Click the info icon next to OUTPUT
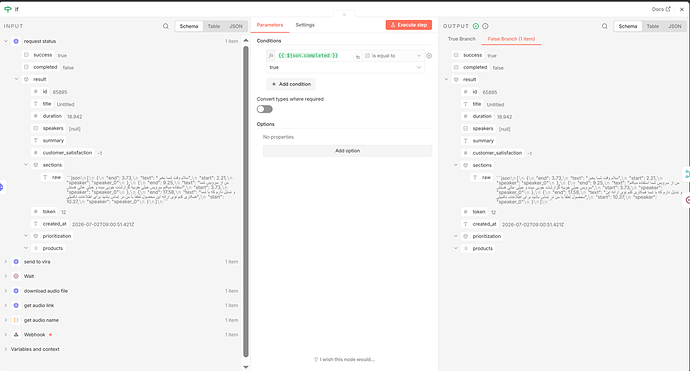 click(x=485, y=26)
